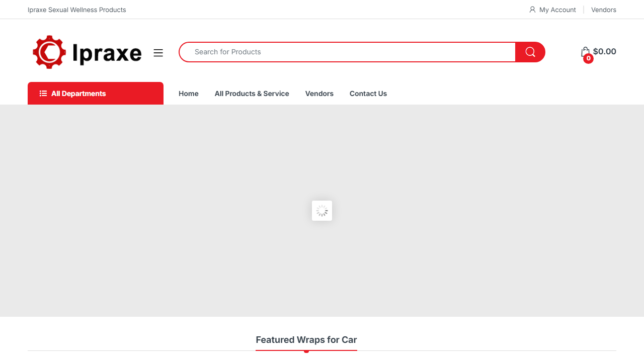
Task: Focus the Search for Products field
Action: pos(347,52)
